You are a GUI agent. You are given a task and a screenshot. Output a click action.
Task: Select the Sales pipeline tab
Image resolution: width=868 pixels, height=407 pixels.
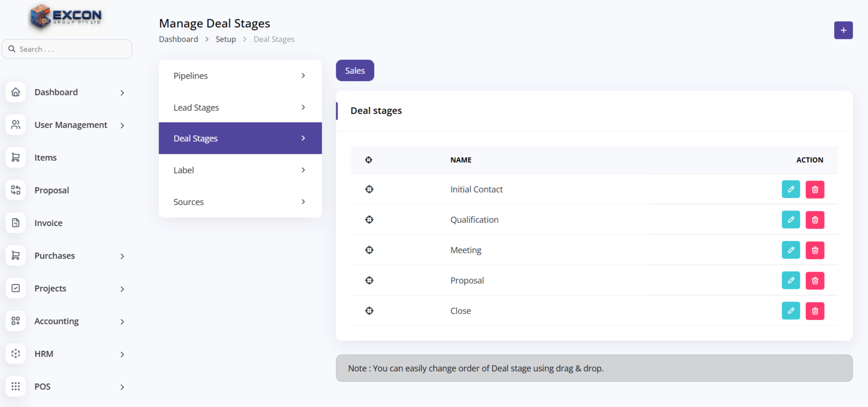pos(355,71)
